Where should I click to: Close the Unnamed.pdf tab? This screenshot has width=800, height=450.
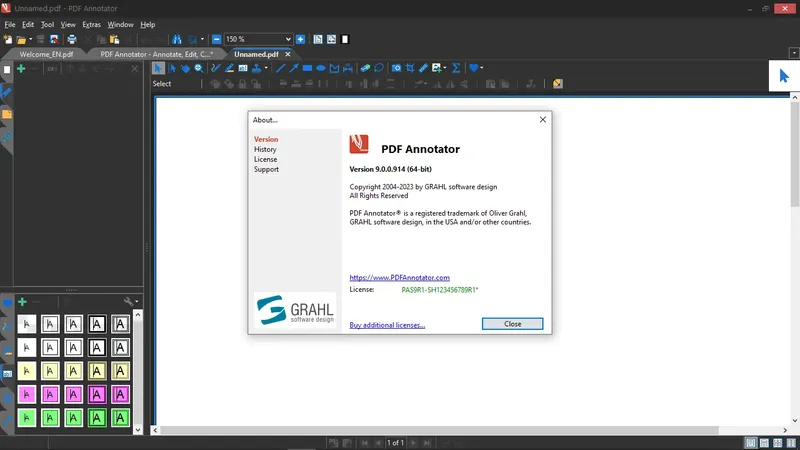point(288,54)
